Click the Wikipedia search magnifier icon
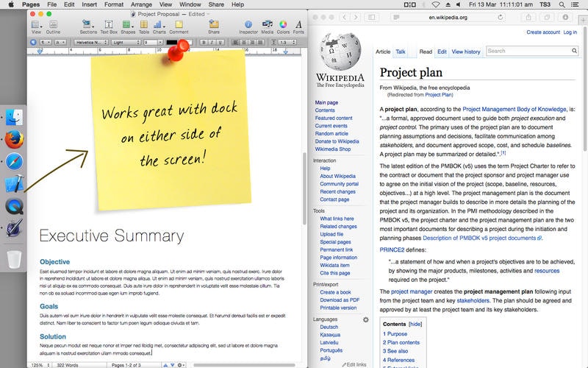This screenshot has height=368, width=588. (x=574, y=51)
